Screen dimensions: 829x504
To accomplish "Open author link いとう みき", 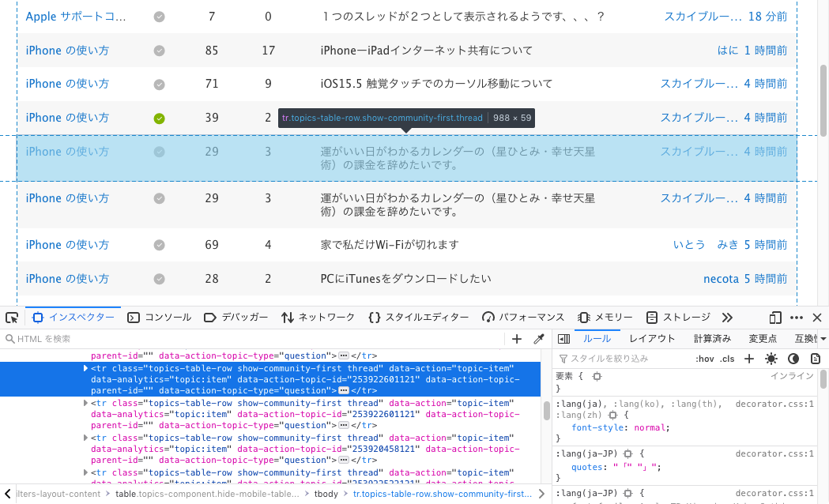I will point(705,245).
